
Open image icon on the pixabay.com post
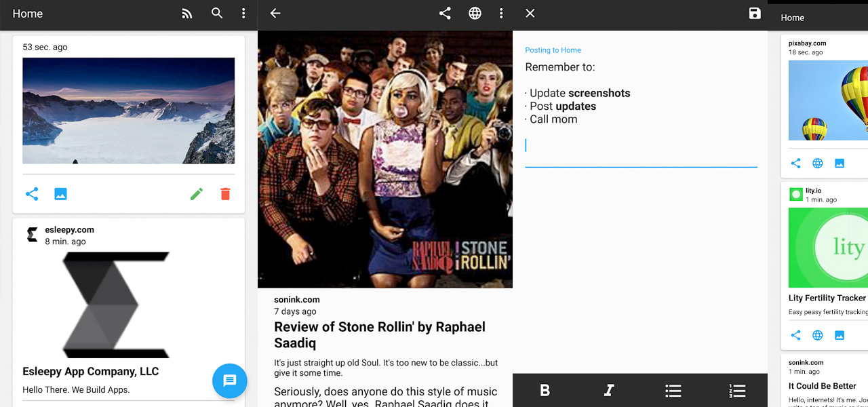pos(840,163)
